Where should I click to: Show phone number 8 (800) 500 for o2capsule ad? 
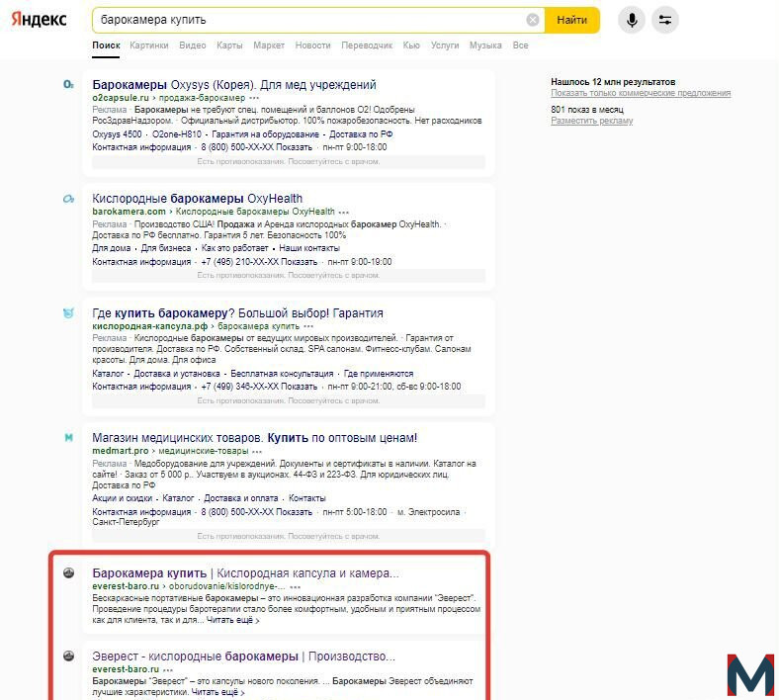256,147
